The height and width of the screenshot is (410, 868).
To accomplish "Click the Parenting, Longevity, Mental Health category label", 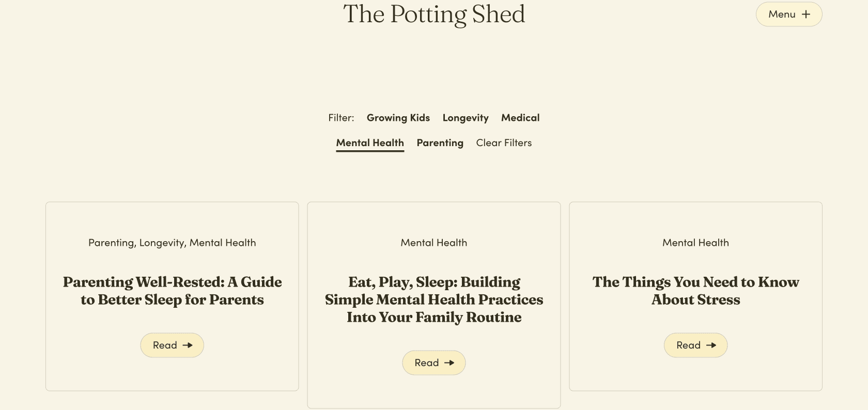I will (x=172, y=243).
